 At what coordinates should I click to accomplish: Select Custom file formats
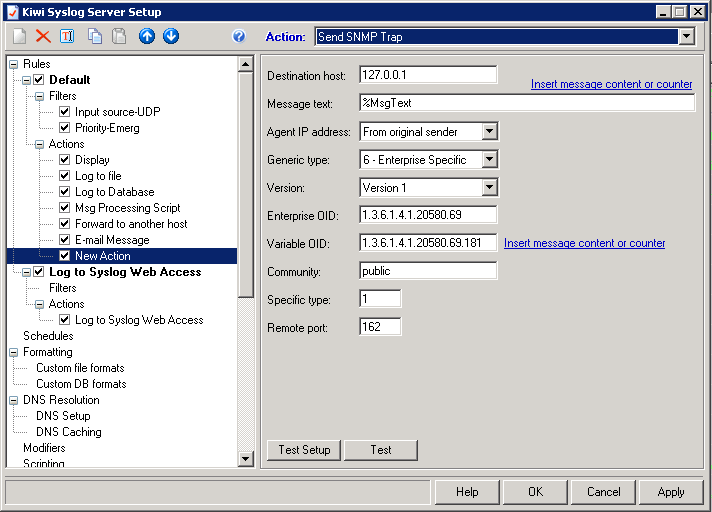80,368
